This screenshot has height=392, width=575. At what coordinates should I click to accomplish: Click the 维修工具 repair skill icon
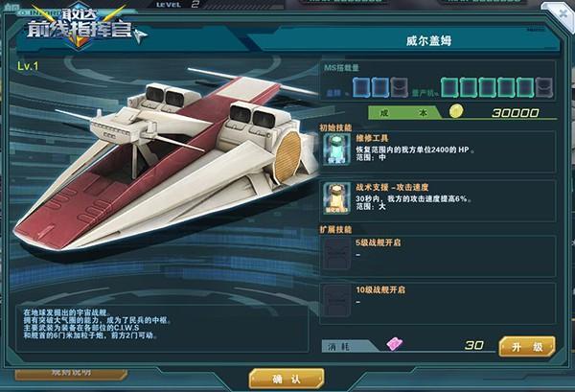click(337, 149)
